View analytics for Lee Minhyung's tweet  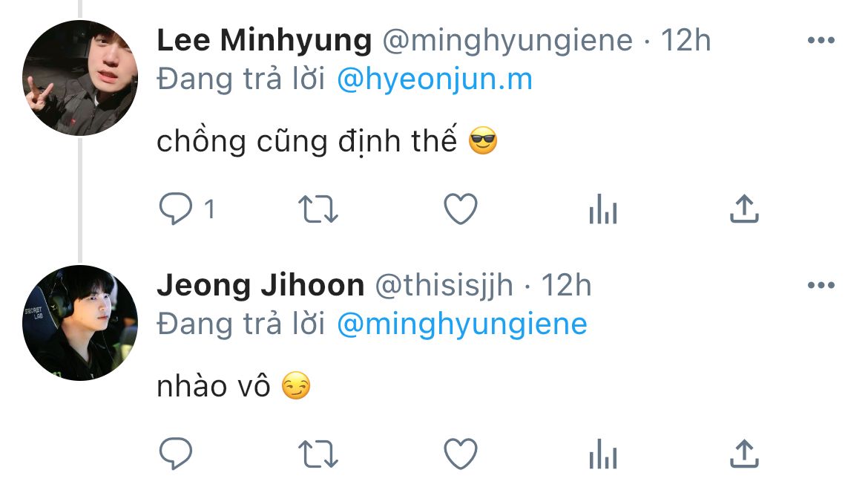coord(602,212)
